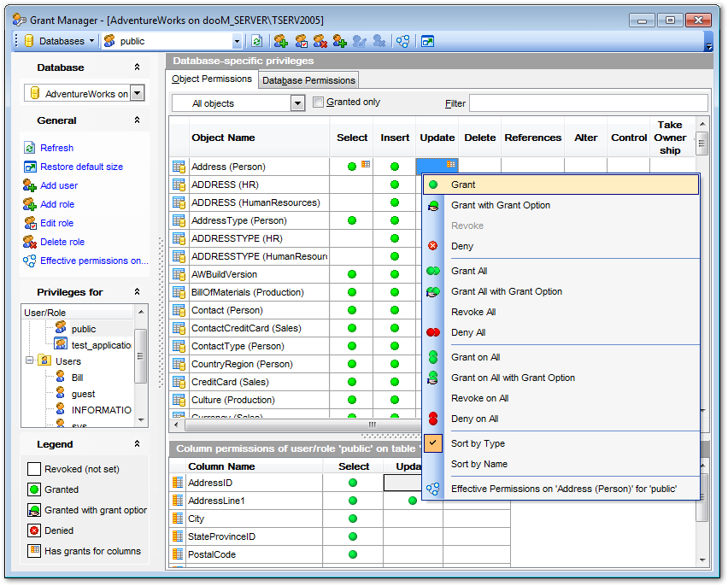Select Grant with Grant Option menu item
Image resolution: width=728 pixels, height=586 pixels.
tap(500, 205)
